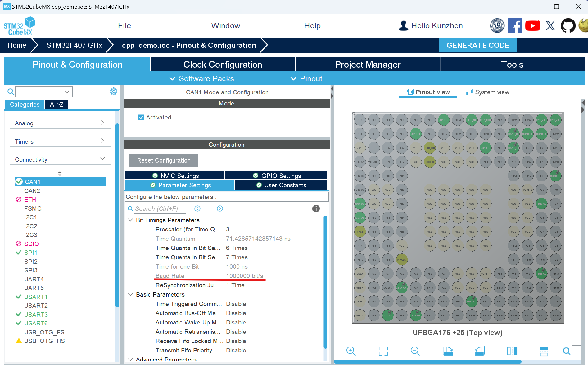Collapse the Bit Timings Parameters group
The height and width of the screenshot is (367, 588).
click(x=130, y=220)
